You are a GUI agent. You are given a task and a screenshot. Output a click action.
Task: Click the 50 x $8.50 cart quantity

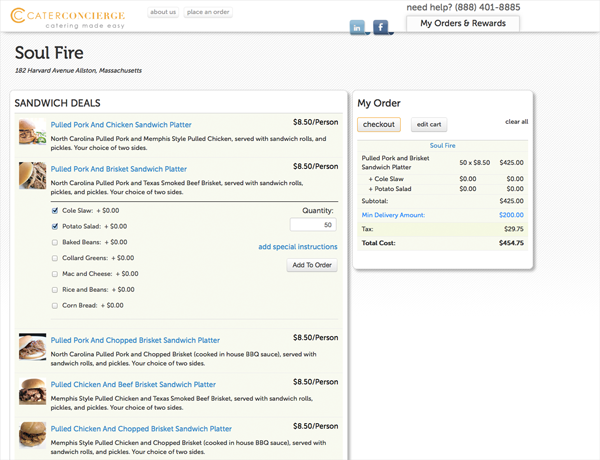coord(474,163)
